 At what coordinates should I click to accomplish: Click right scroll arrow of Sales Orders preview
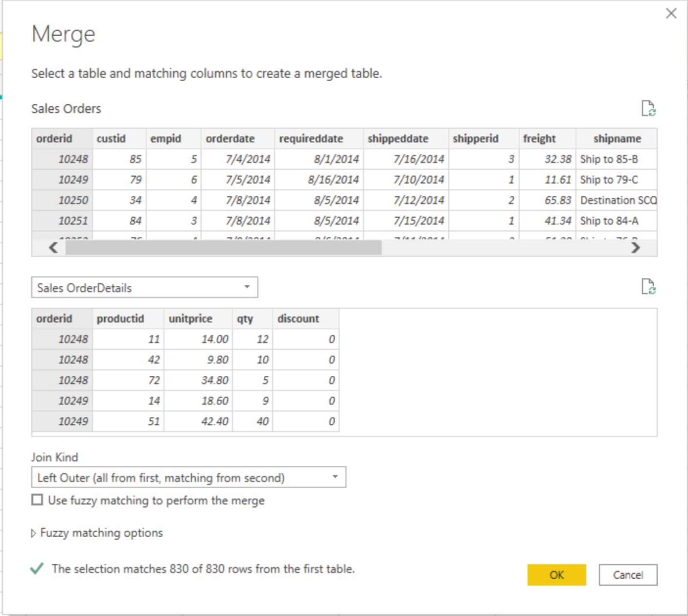coord(635,248)
